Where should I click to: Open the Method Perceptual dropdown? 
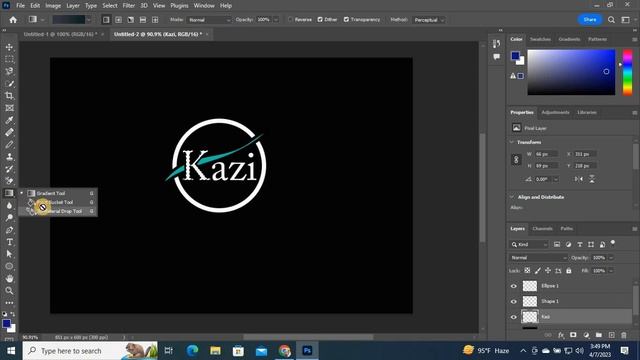[428, 20]
